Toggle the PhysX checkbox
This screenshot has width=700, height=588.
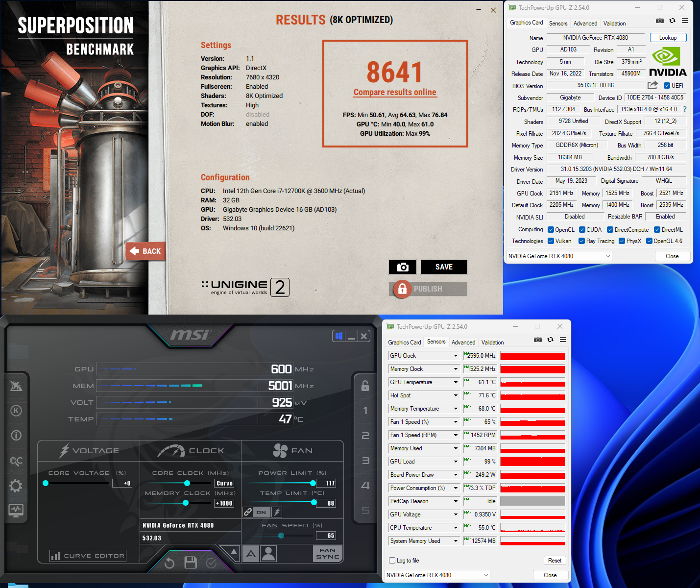pyautogui.click(x=622, y=241)
